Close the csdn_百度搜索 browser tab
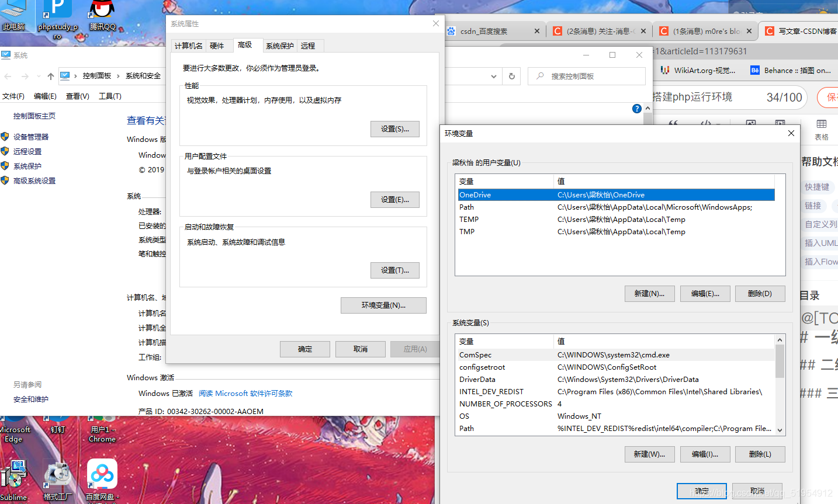The height and width of the screenshot is (504, 838). (537, 31)
